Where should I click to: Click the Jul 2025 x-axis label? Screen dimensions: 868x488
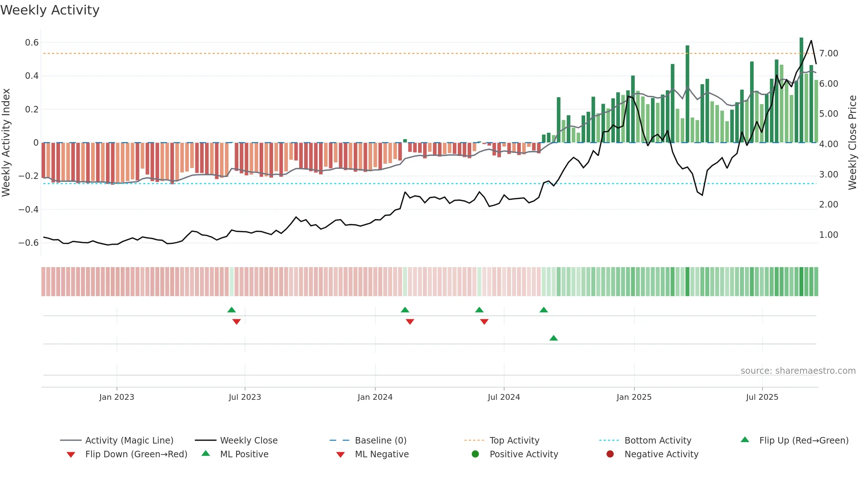[x=762, y=397]
